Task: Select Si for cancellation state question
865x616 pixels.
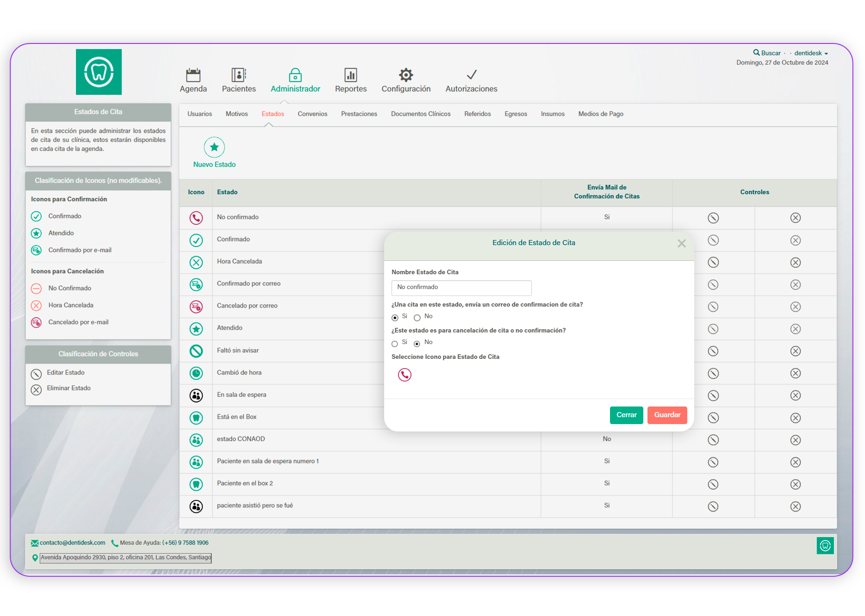Action: pyautogui.click(x=395, y=344)
